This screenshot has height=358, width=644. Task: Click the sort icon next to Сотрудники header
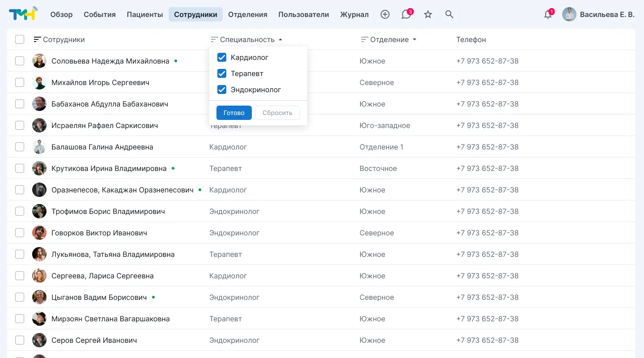pyautogui.click(x=38, y=39)
